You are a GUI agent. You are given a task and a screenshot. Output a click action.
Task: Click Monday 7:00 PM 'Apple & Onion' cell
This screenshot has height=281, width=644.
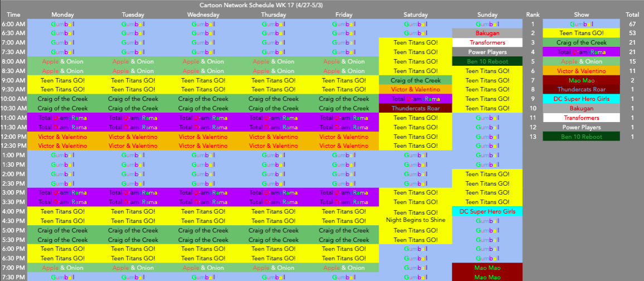click(x=62, y=268)
